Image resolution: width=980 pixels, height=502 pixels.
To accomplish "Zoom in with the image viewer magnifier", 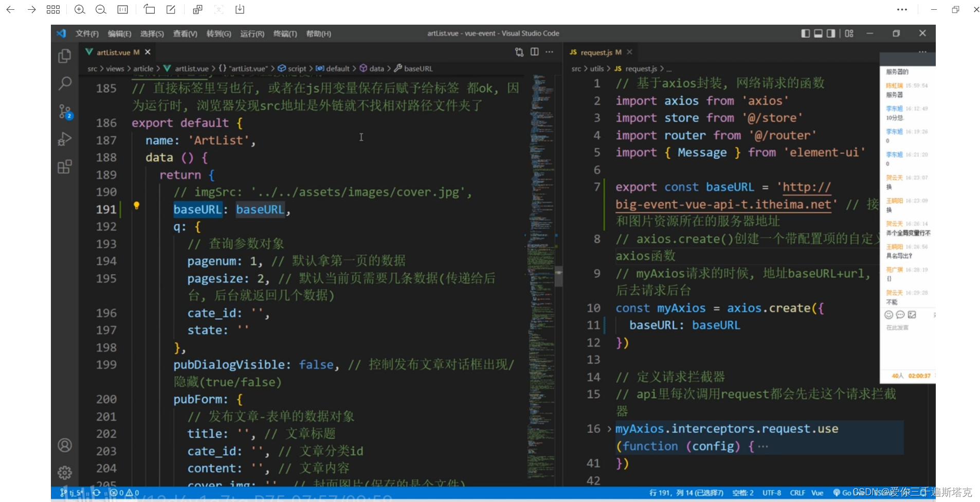I will (80, 9).
